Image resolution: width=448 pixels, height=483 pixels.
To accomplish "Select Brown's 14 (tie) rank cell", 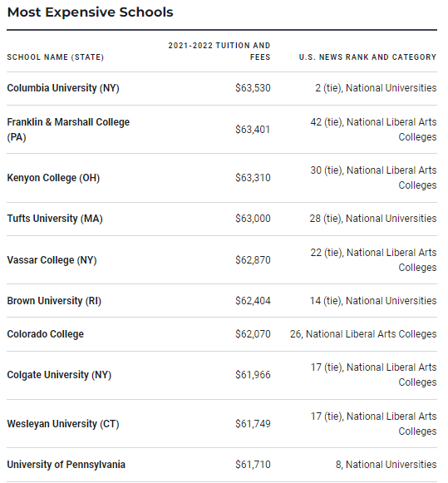I will click(373, 301).
